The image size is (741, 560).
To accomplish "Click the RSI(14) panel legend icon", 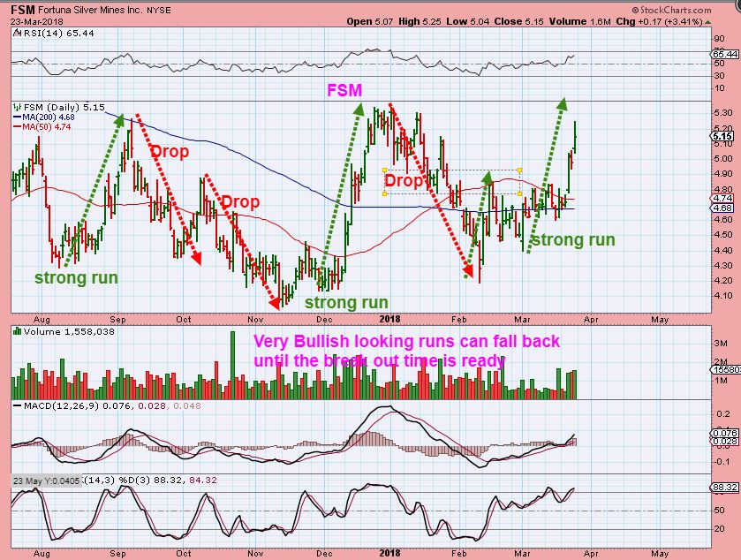I will pyautogui.click(x=17, y=33).
